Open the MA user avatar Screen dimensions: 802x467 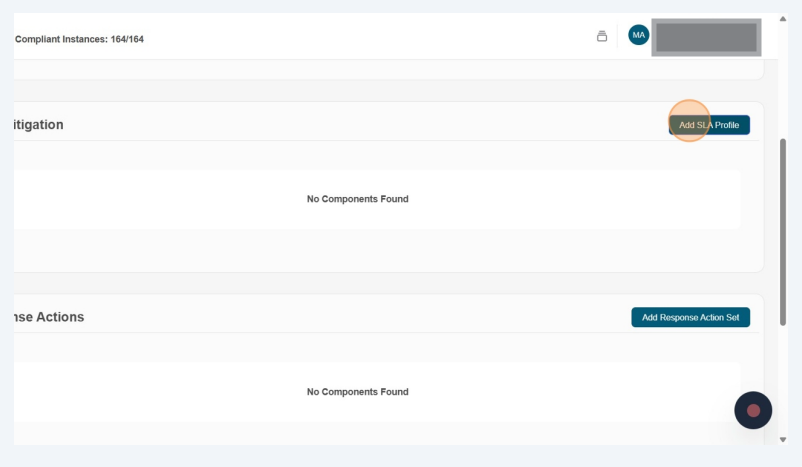pyautogui.click(x=638, y=35)
